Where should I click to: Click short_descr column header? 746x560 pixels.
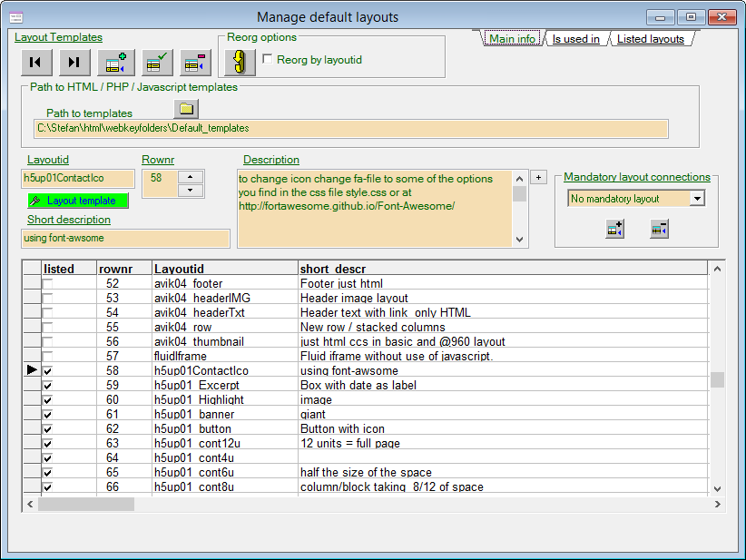coord(504,269)
